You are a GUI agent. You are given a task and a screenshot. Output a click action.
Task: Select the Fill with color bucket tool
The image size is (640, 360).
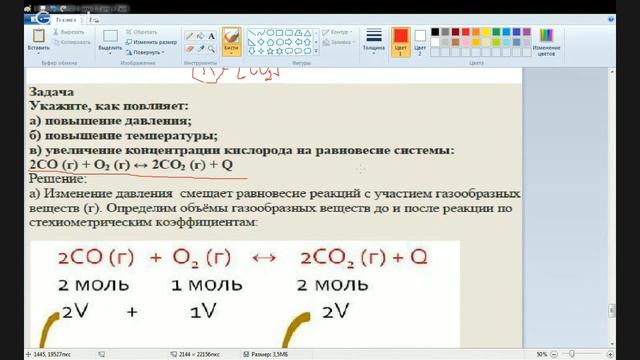coord(200,36)
